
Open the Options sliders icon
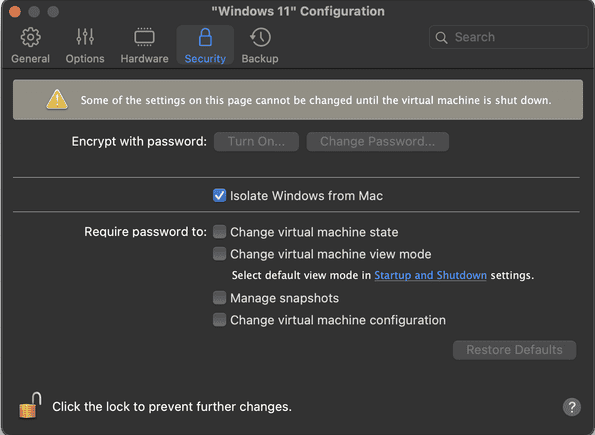point(85,37)
